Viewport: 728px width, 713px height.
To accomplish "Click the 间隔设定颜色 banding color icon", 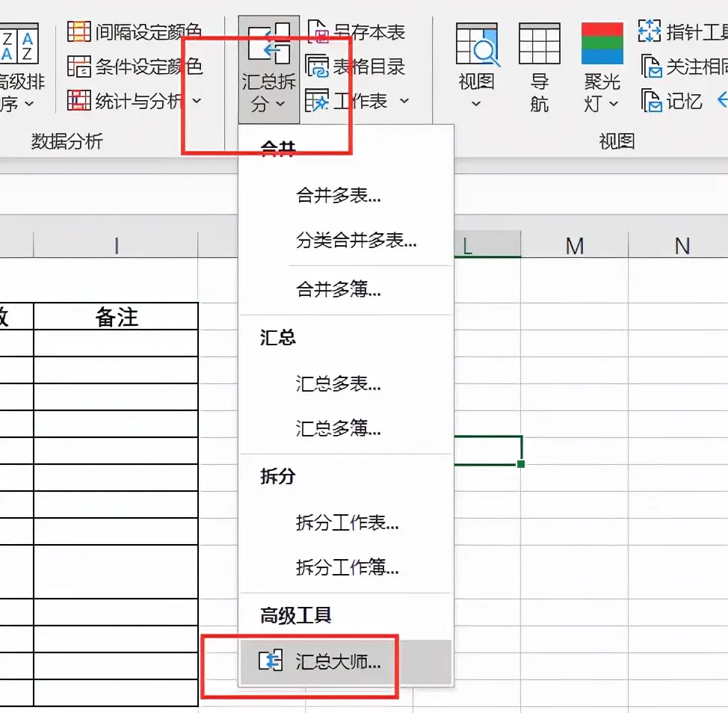I will 78,31.
